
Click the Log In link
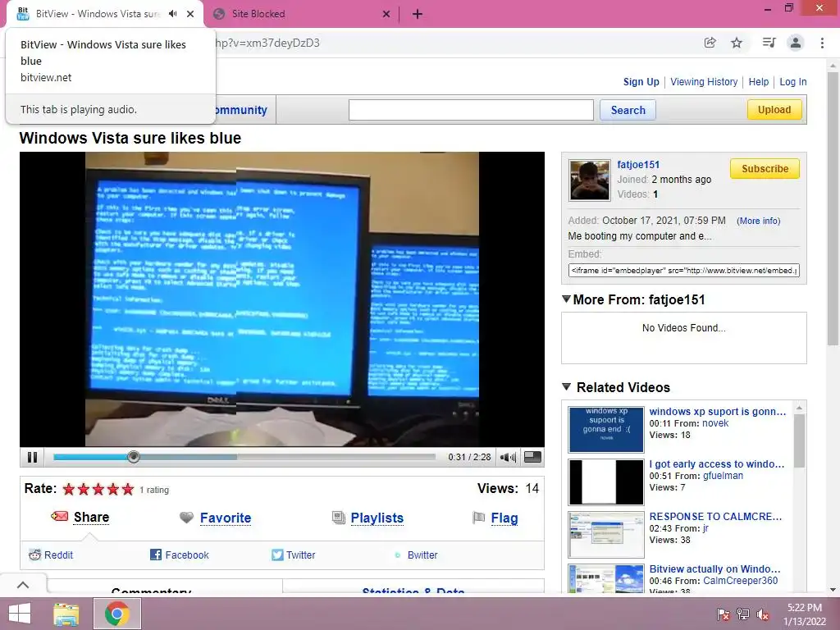click(793, 82)
